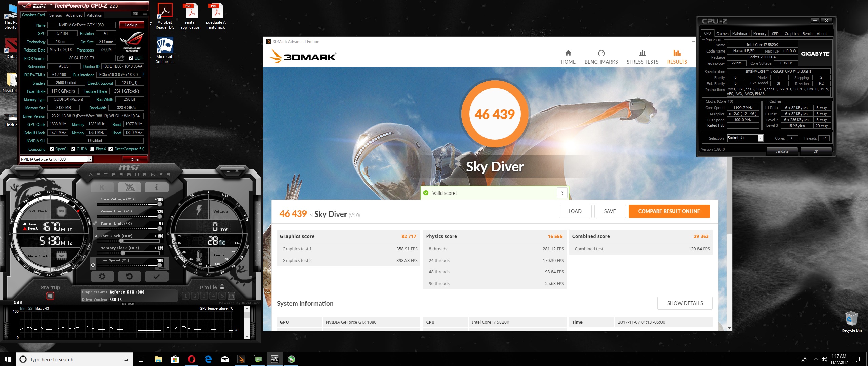This screenshot has height=366, width=868.
Task: Click Save button in 3DMark
Action: pyautogui.click(x=610, y=211)
